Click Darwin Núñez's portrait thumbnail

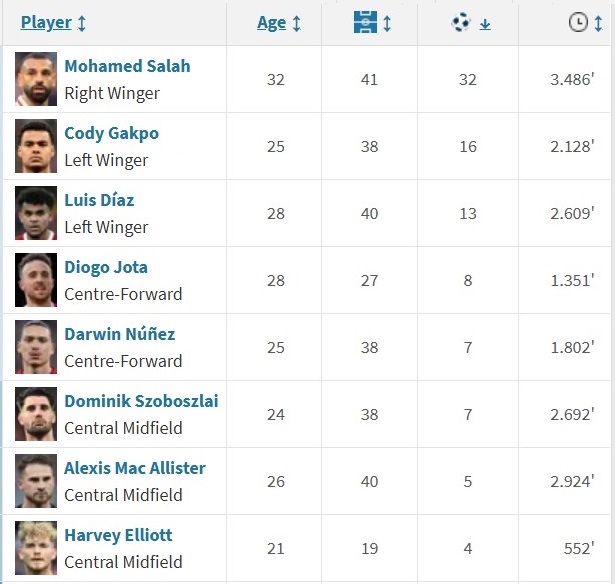click(36, 347)
